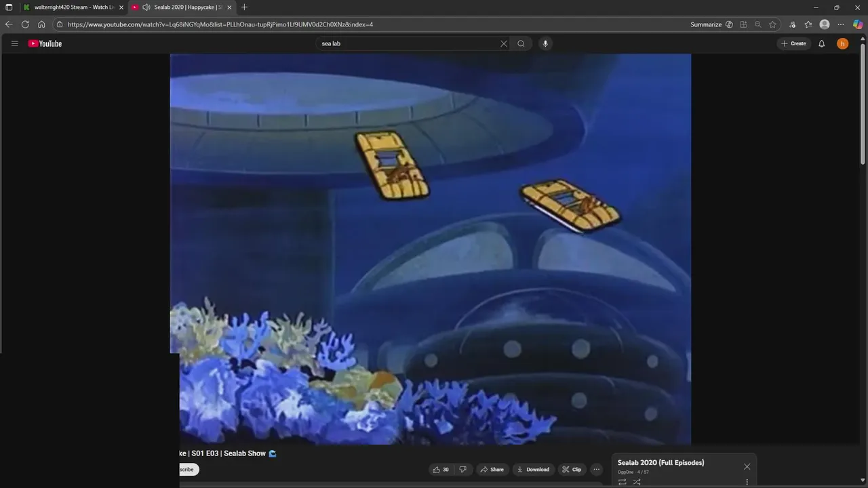
Task: Close the Sealab 2020 playlist panel
Action: click(747, 466)
